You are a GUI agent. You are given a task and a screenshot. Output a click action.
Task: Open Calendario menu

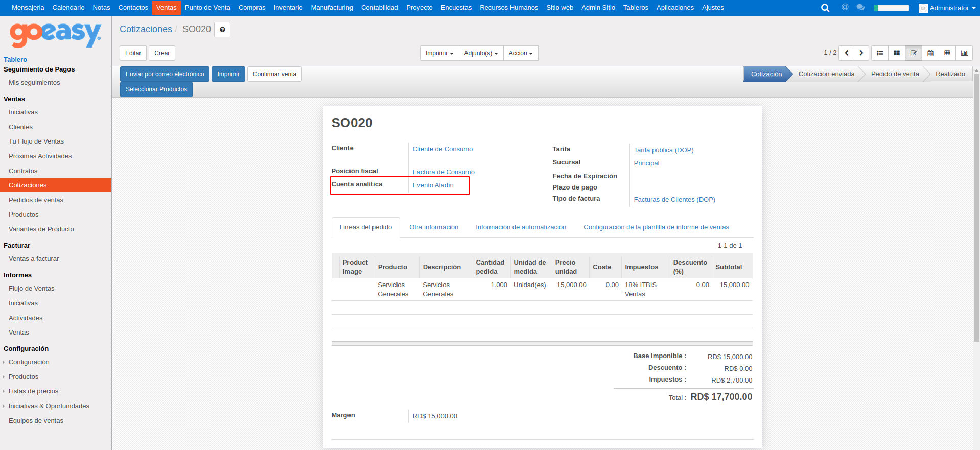click(x=68, y=8)
